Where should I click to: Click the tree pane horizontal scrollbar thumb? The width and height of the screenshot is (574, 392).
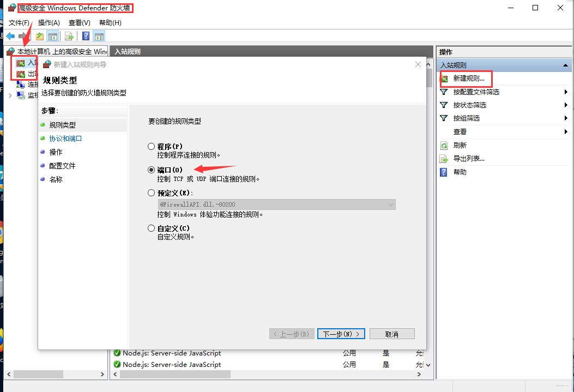coord(39,375)
